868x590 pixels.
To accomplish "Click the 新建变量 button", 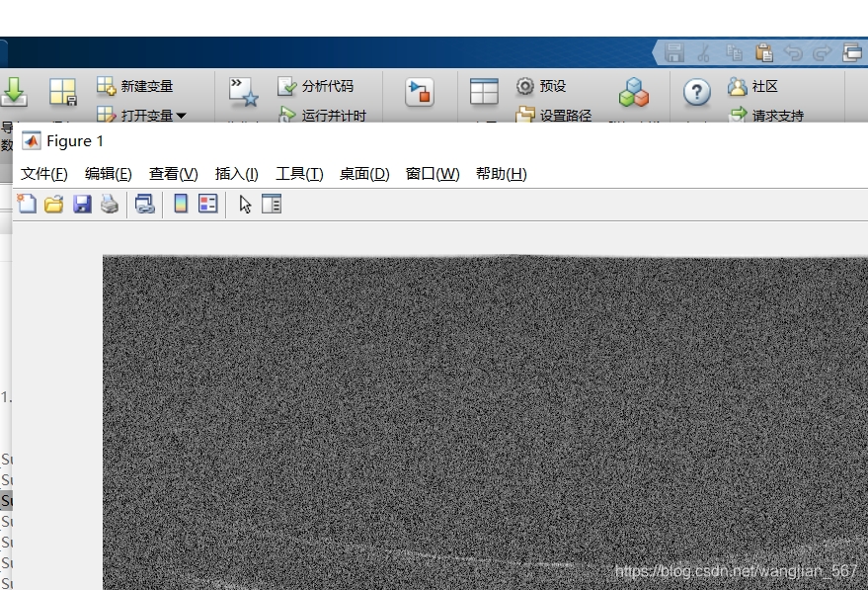I will (135, 86).
